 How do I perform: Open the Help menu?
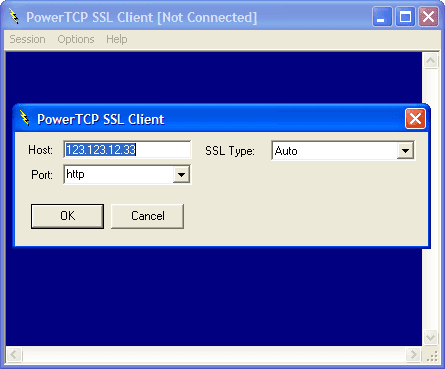pyautogui.click(x=117, y=39)
